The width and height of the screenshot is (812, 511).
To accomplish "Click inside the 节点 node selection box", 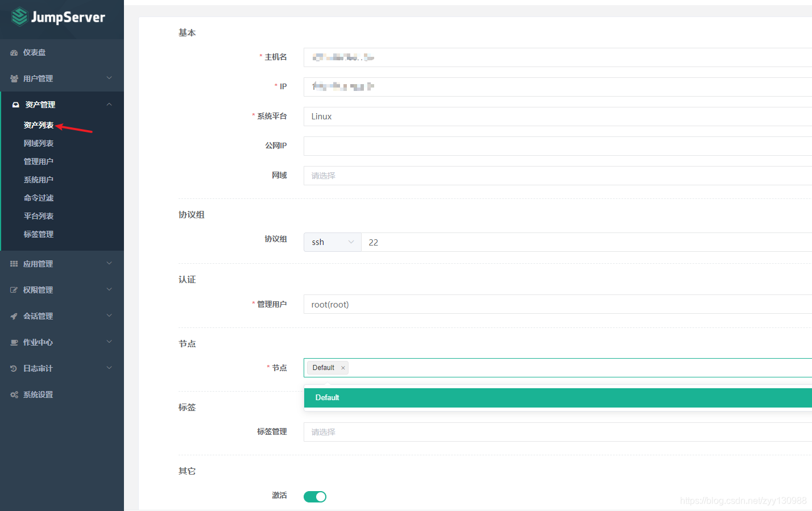I will pos(558,368).
